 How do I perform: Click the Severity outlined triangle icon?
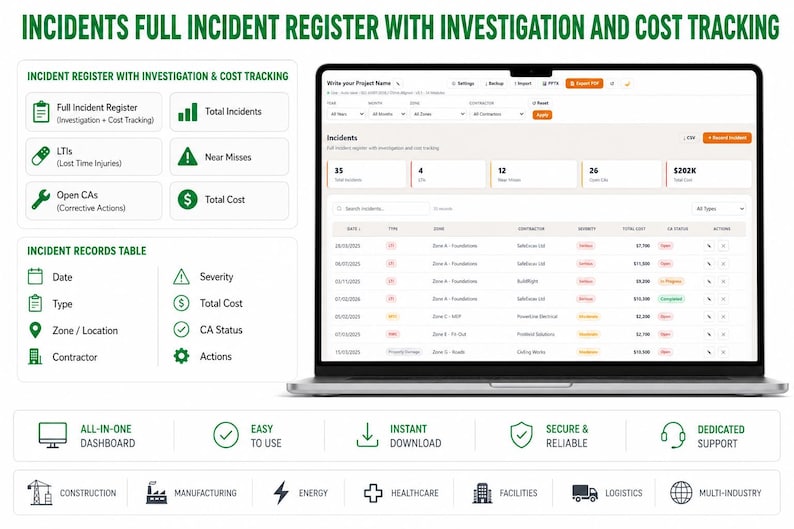point(181,277)
